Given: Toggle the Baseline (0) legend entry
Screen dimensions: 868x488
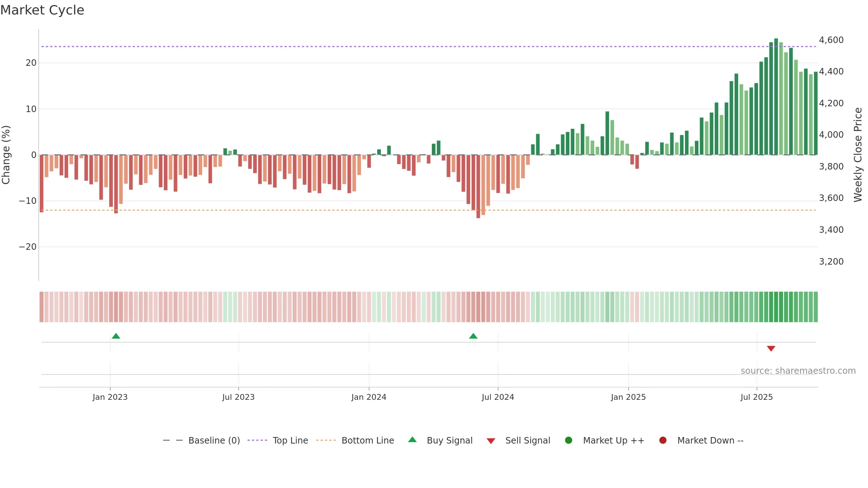Looking at the screenshot, I should (x=201, y=440).
